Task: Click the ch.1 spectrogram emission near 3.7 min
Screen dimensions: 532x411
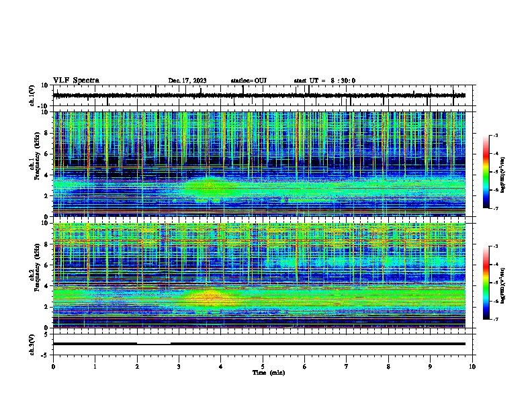Action: coord(208,187)
